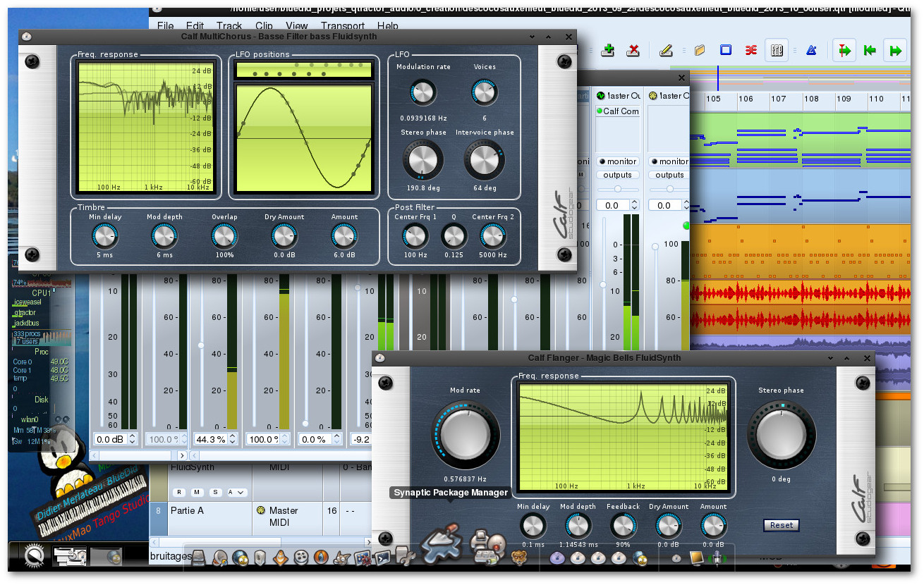Open the Track menu

pos(229,26)
